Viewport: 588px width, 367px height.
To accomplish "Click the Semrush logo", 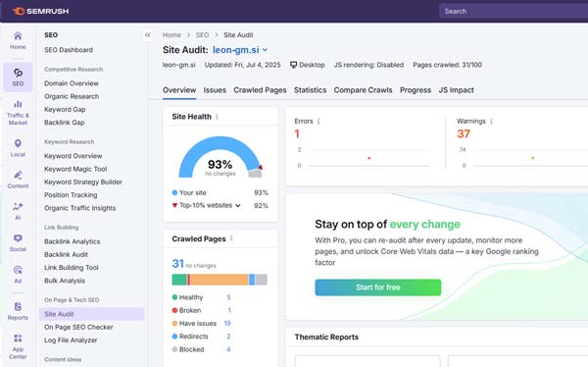I will coord(40,11).
